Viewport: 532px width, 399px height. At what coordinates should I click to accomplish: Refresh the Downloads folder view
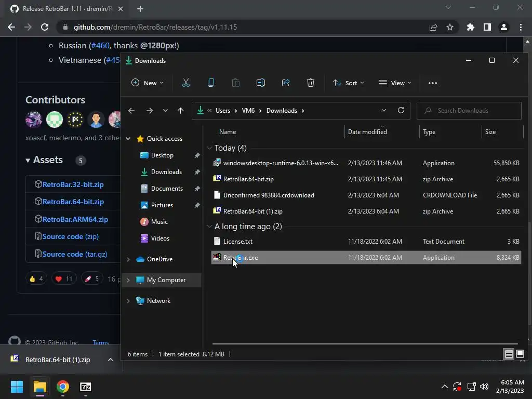point(401,110)
